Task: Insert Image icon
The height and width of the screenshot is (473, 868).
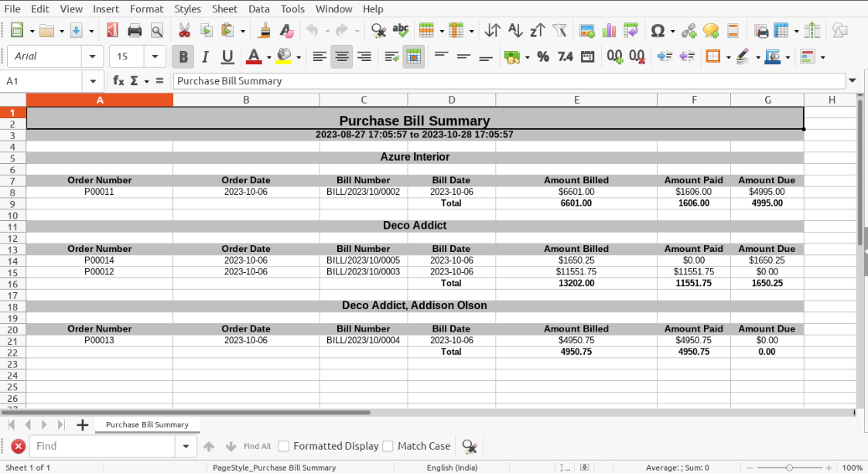Action: click(586, 30)
